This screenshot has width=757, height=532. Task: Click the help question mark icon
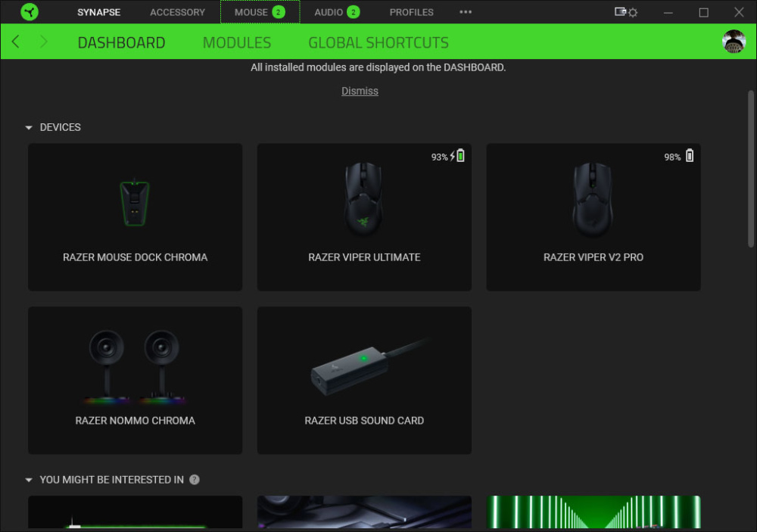coord(194,479)
